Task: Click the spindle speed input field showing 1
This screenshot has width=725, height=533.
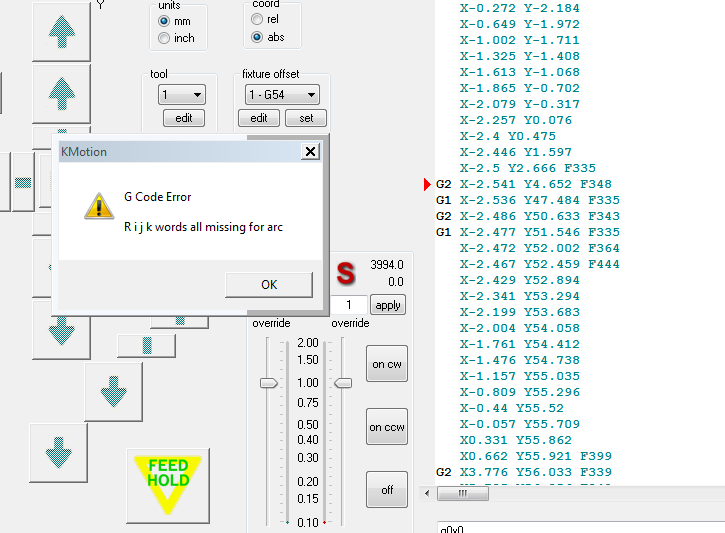Action: coord(349,305)
